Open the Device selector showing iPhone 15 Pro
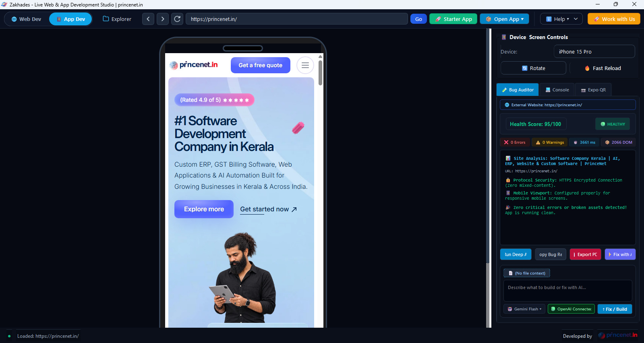644x343 pixels. (594, 52)
